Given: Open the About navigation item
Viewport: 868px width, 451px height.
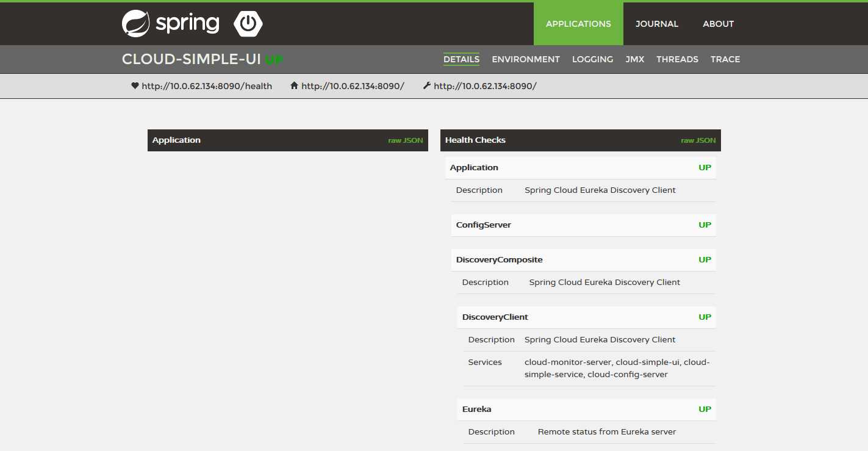Looking at the screenshot, I should click(718, 24).
